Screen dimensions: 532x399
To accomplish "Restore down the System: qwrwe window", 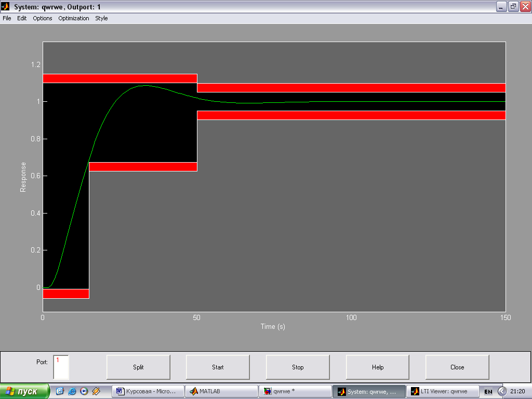I will coord(513,6).
